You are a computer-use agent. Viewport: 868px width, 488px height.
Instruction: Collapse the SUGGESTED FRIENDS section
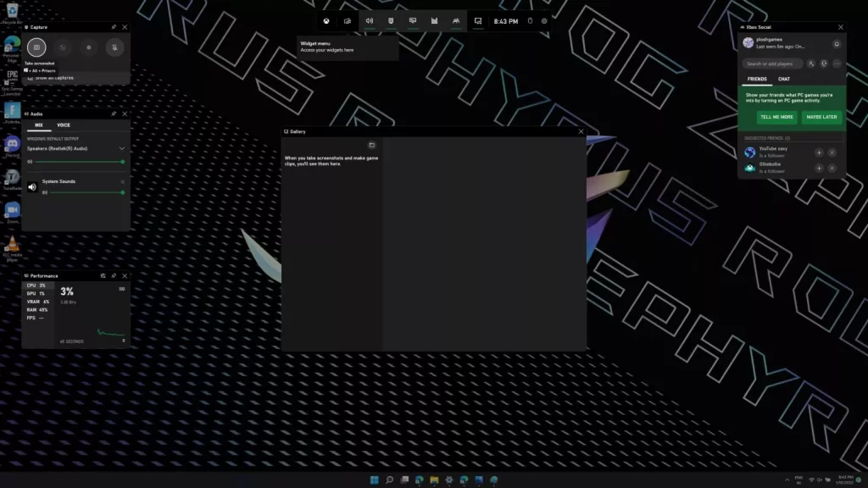(767, 138)
